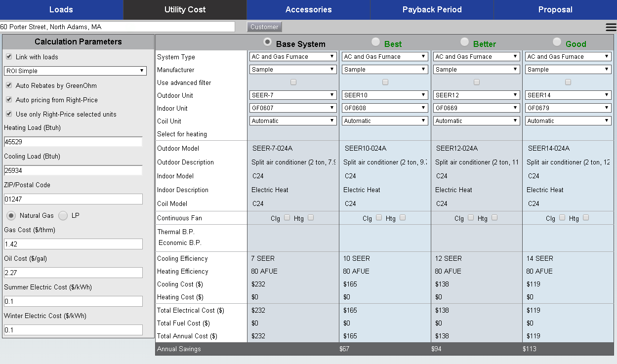The width and height of the screenshot is (617, 364).
Task: Switch to the Loads tab
Action: click(x=61, y=10)
